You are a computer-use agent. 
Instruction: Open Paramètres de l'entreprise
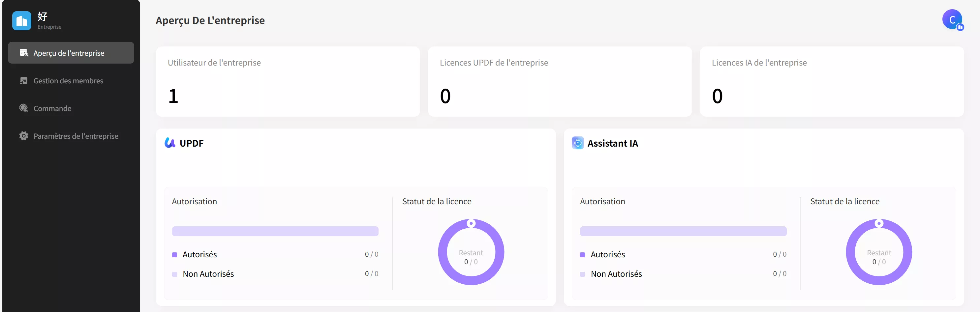71,136
